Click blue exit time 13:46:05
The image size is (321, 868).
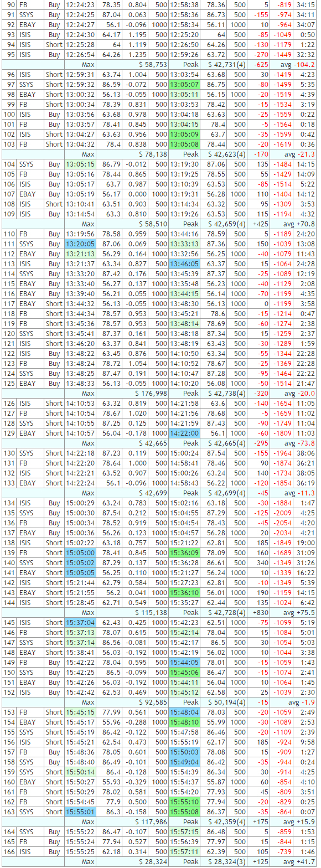[x=184, y=263]
